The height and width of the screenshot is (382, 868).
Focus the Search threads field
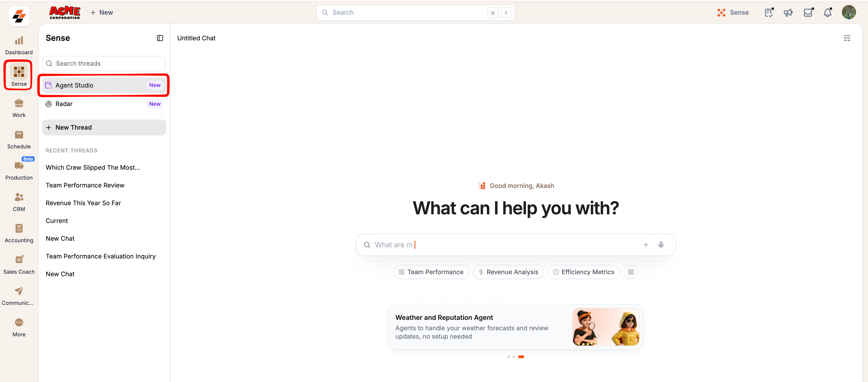tap(104, 64)
